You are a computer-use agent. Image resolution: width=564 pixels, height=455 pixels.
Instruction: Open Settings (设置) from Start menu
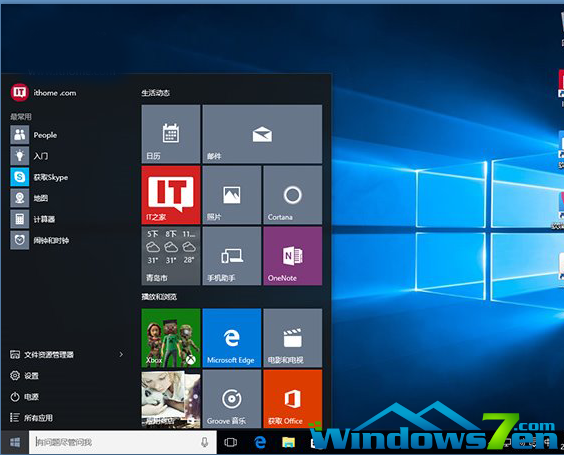(24, 376)
